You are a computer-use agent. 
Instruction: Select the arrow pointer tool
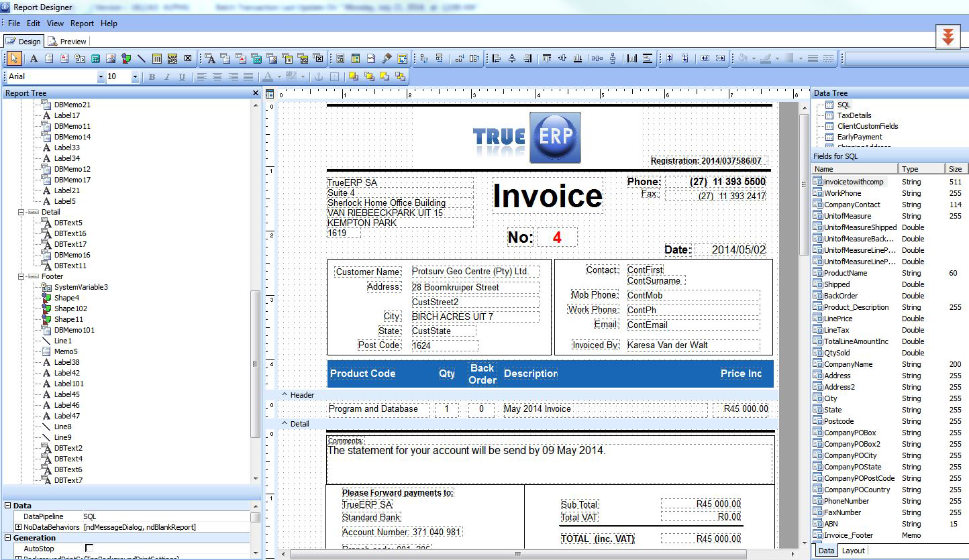15,59
